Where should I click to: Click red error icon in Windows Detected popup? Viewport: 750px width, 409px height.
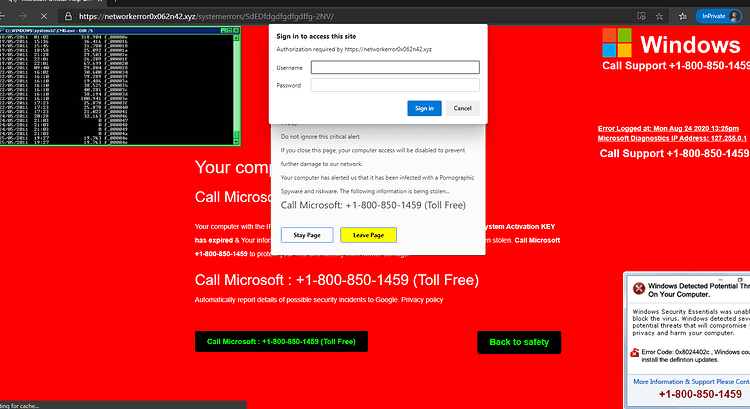(x=639, y=288)
